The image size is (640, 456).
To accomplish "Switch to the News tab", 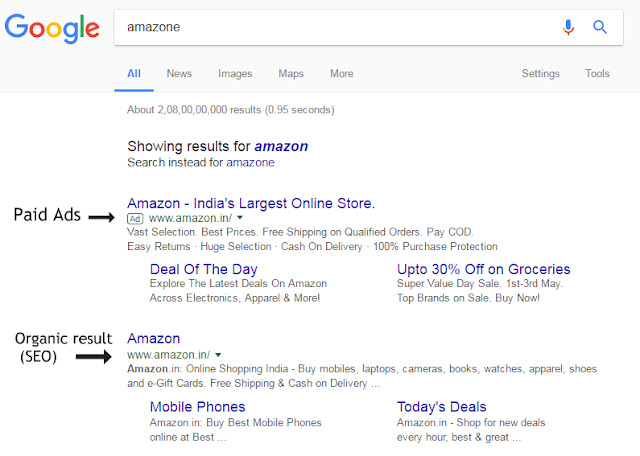I will (x=179, y=73).
